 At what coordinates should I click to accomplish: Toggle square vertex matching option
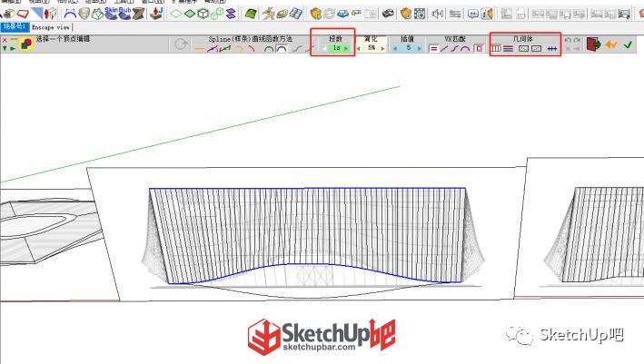[479, 48]
